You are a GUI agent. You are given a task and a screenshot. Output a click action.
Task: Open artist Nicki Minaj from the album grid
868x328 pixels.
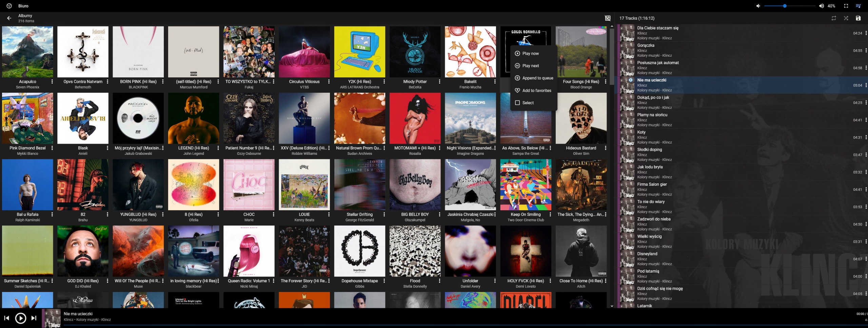249,287
